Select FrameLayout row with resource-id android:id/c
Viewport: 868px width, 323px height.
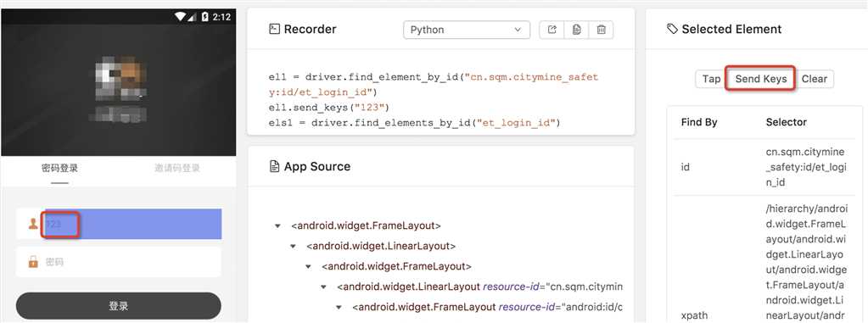click(487, 307)
